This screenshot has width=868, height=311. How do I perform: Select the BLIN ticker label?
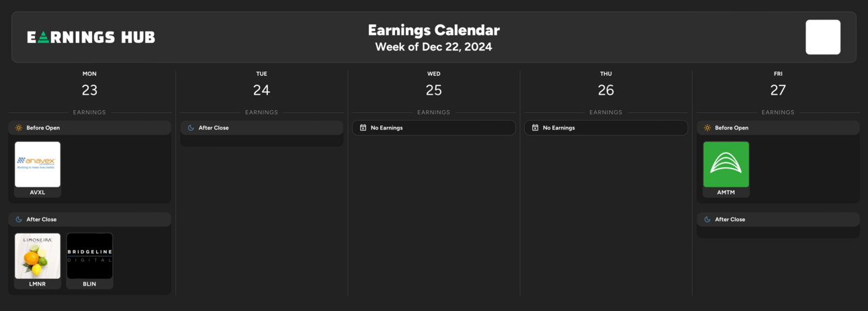(89, 284)
